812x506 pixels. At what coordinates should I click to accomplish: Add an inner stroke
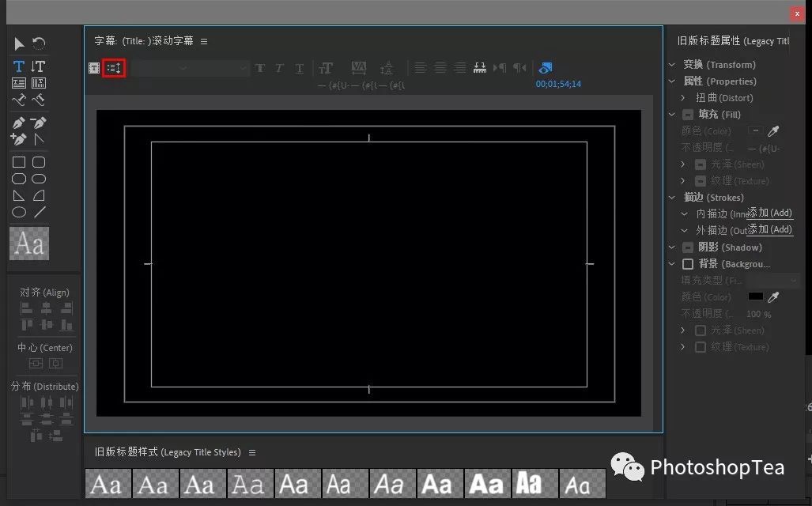tap(769, 213)
